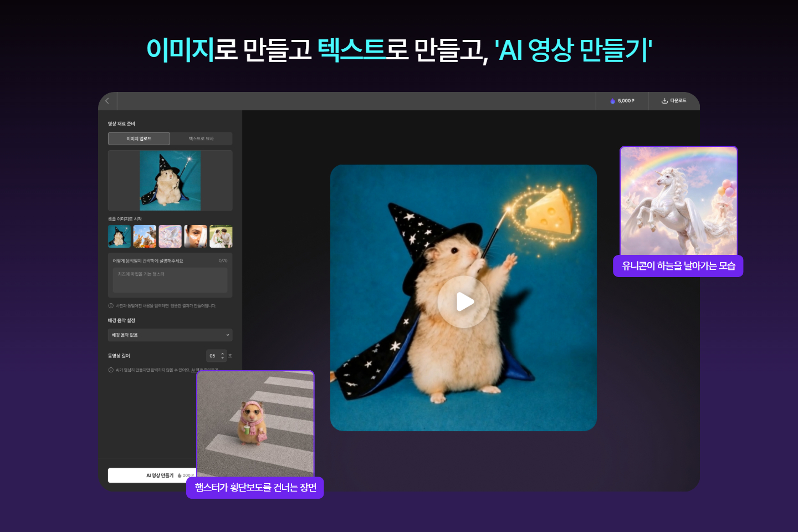Viewport: 798px width, 532px height.
Task: Select the wedding couple sample thumbnail
Action: (x=221, y=236)
